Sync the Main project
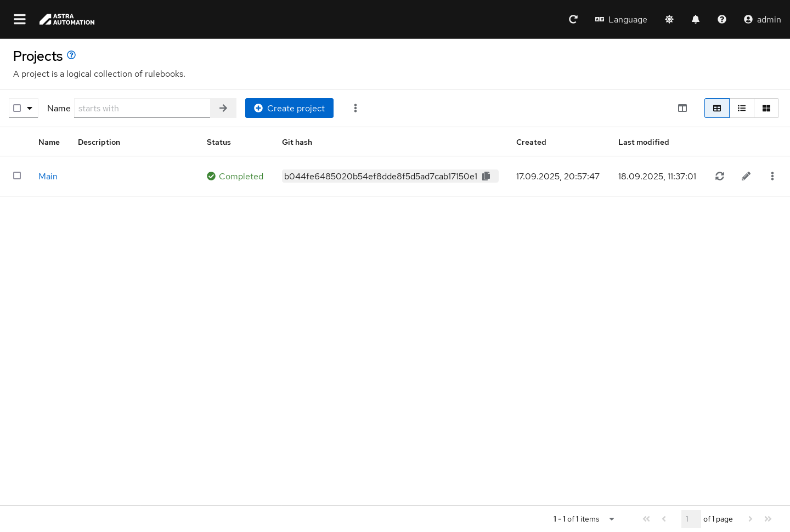 [x=720, y=176]
